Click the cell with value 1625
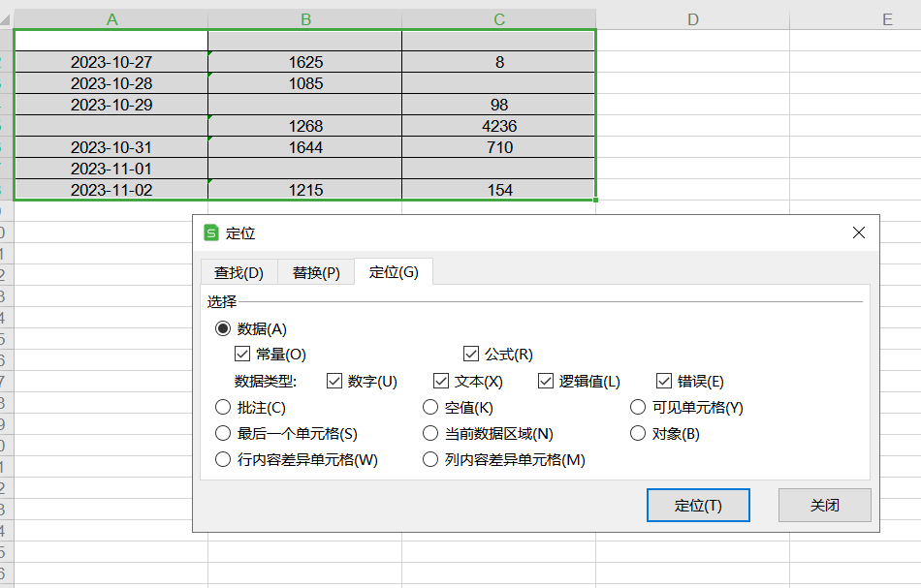Viewport: 921px width, 588px height. point(304,62)
